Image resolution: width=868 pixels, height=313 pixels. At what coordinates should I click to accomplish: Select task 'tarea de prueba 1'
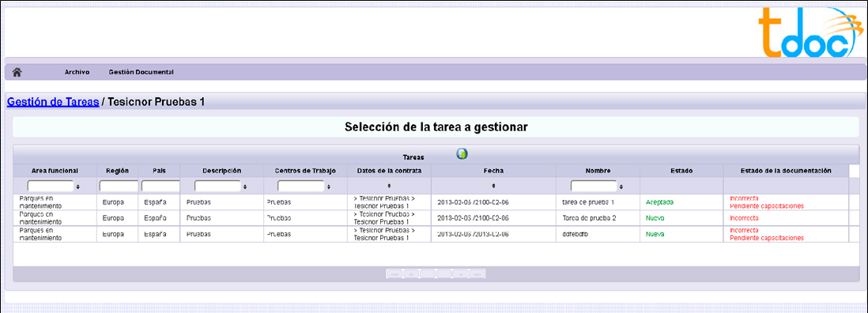588,202
